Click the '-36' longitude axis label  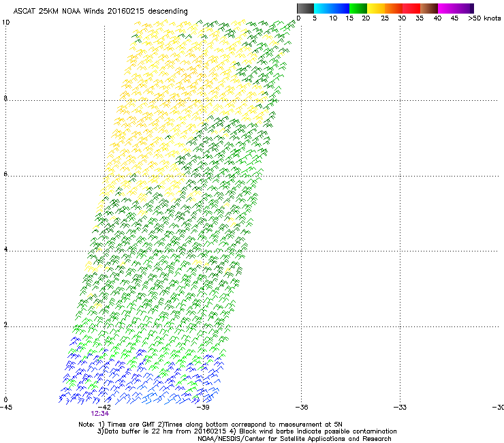pyautogui.click(x=302, y=407)
